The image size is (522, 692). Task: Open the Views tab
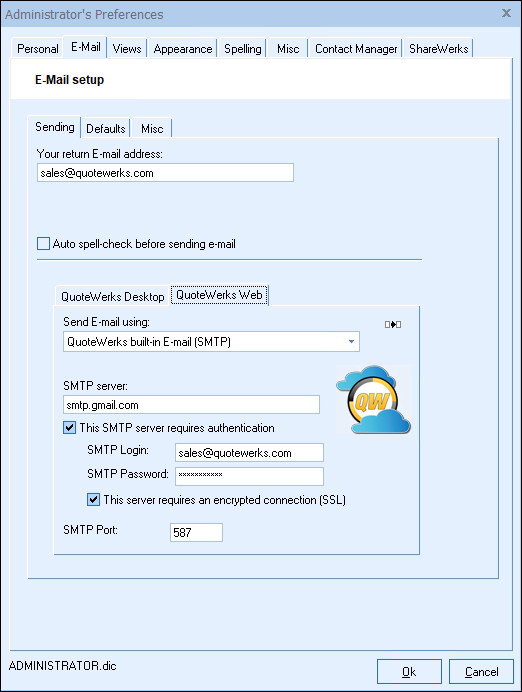coord(127,49)
